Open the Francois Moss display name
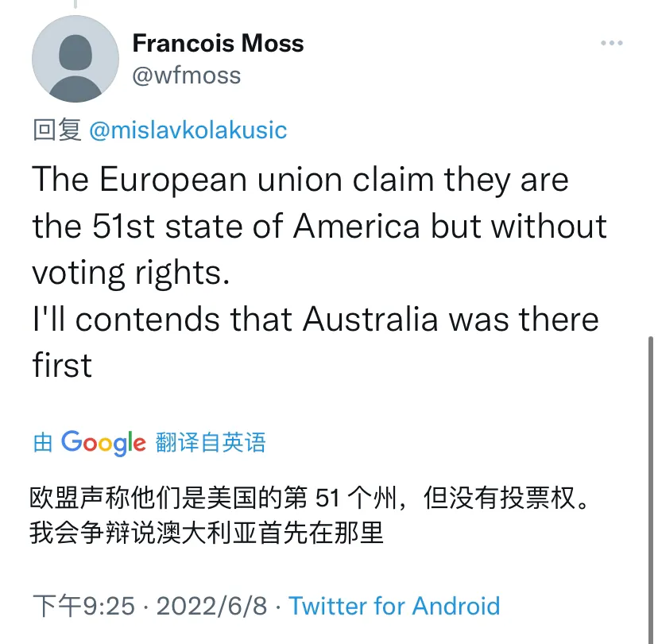The image size is (658, 644). (218, 43)
